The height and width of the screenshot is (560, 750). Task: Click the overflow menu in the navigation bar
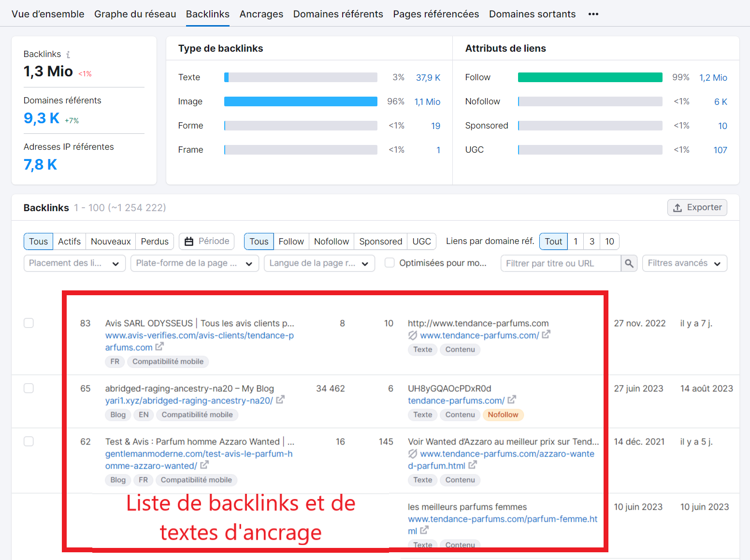[x=593, y=14]
